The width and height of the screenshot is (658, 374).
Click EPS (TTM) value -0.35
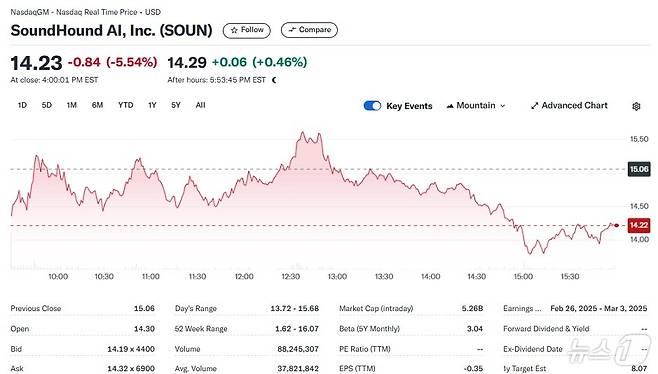[x=474, y=369]
